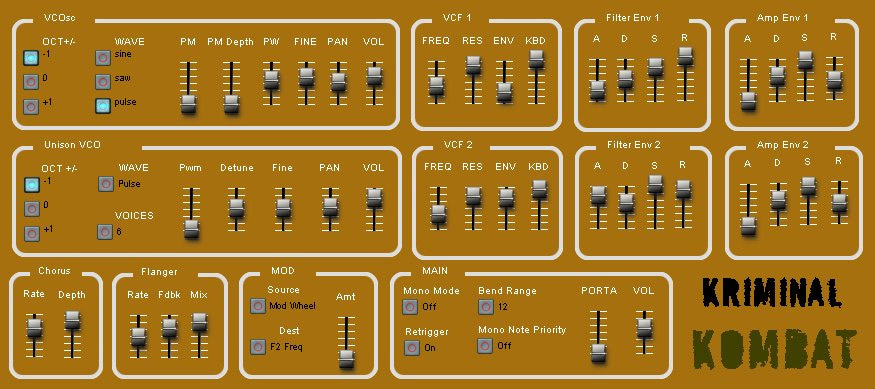
Task: Click the VCOsc PM slider handle
Action: 189,104
